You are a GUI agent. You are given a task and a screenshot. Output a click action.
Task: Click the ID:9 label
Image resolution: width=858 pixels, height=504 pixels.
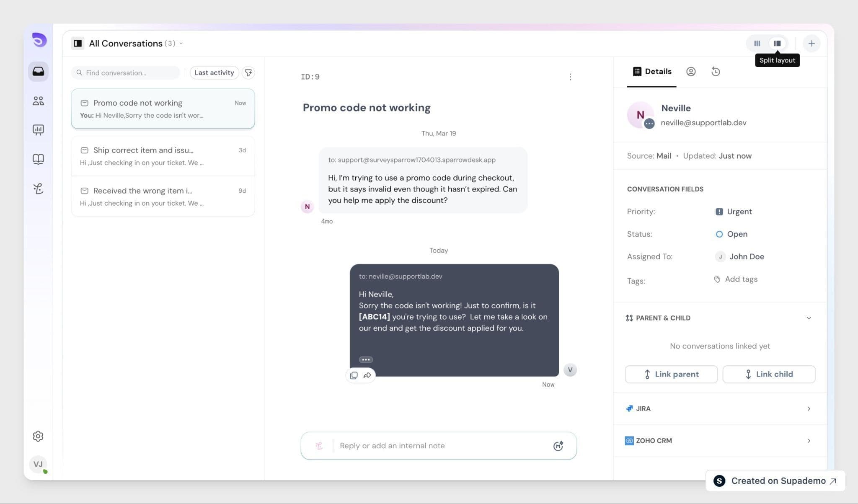(x=310, y=77)
